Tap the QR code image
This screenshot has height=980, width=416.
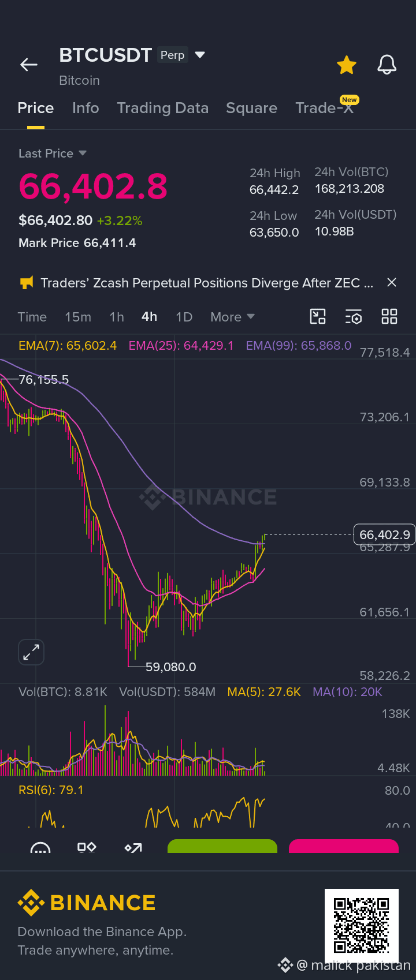[x=362, y=925]
